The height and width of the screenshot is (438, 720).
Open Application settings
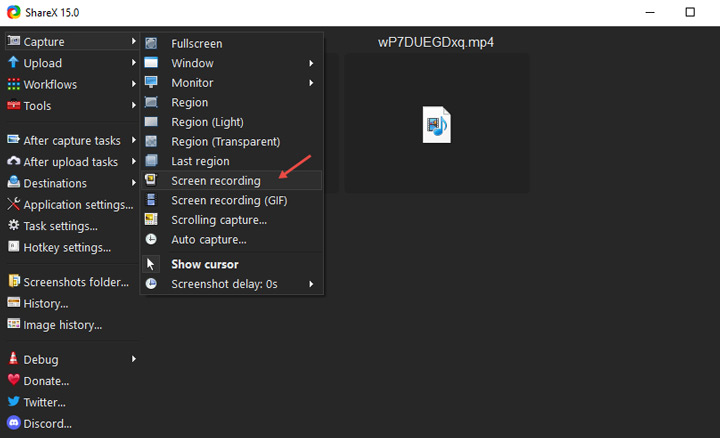(78, 205)
